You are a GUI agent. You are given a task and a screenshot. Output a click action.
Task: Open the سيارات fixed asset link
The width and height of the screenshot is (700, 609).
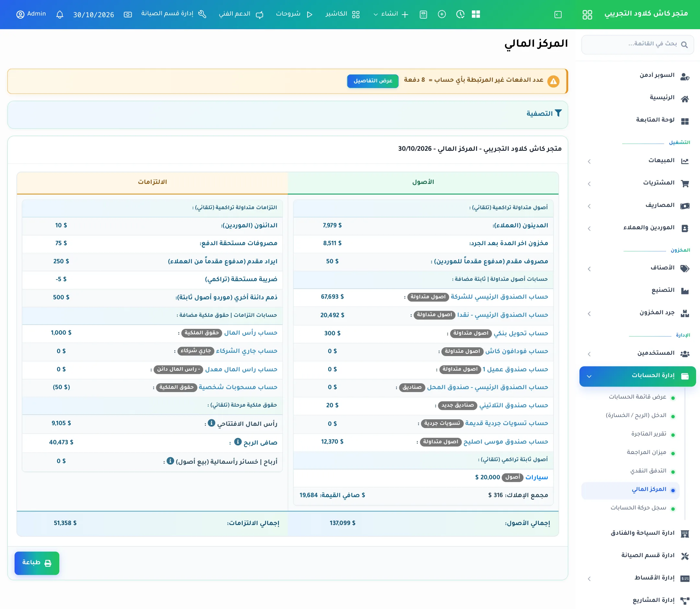tap(537, 477)
